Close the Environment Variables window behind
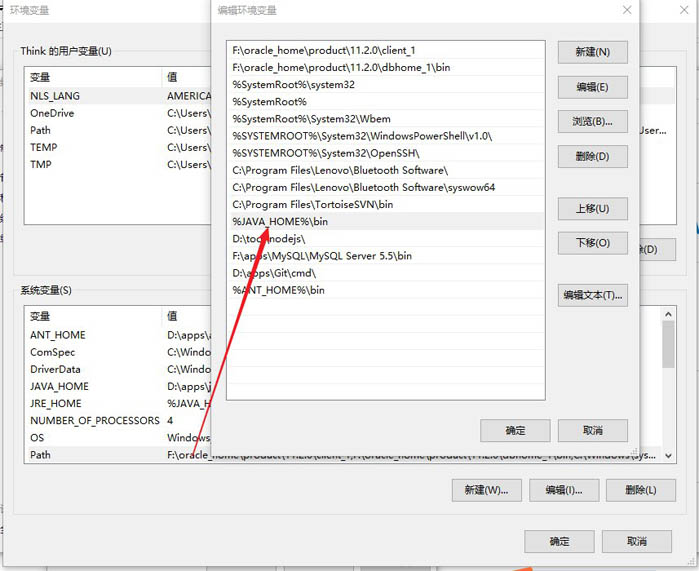Screen dimensions: 699x571 (684, 10)
